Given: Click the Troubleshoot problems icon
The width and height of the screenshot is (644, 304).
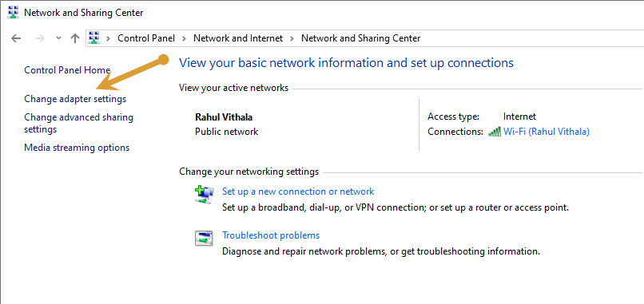Looking at the screenshot, I should 204,239.
